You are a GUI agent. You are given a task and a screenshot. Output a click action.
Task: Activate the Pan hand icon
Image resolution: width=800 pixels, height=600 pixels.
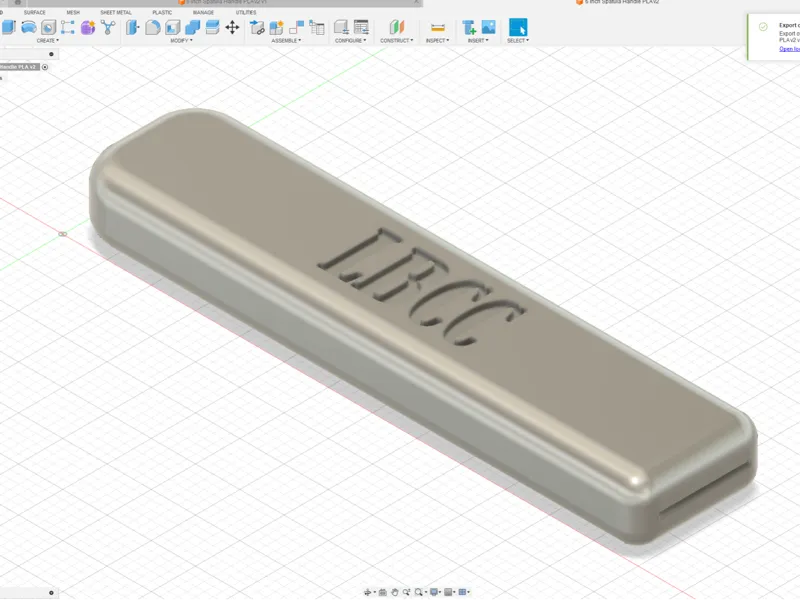pos(394,592)
